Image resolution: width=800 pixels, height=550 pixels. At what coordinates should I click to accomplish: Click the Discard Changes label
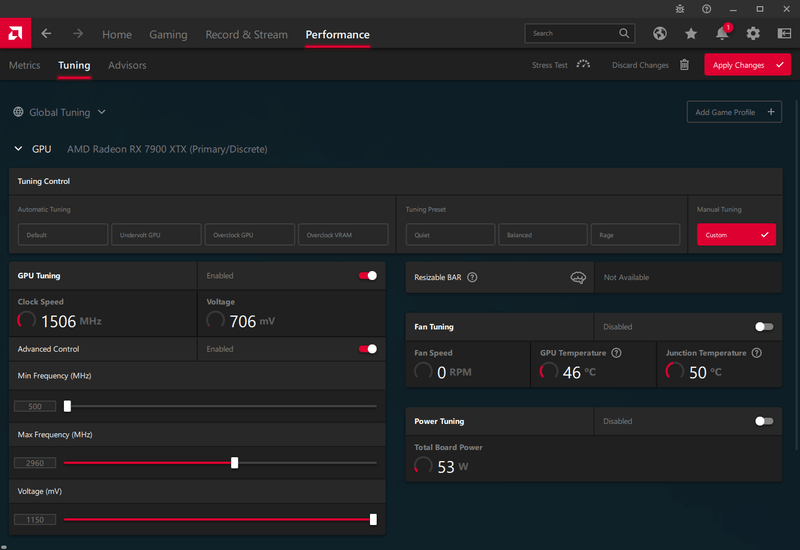pyautogui.click(x=640, y=65)
